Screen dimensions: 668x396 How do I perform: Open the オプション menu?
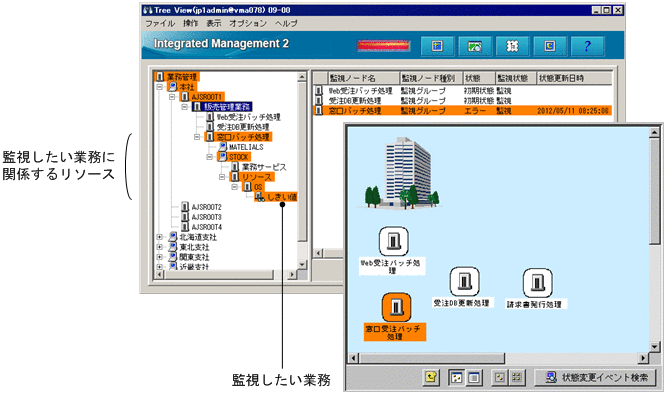coord(248,23)
